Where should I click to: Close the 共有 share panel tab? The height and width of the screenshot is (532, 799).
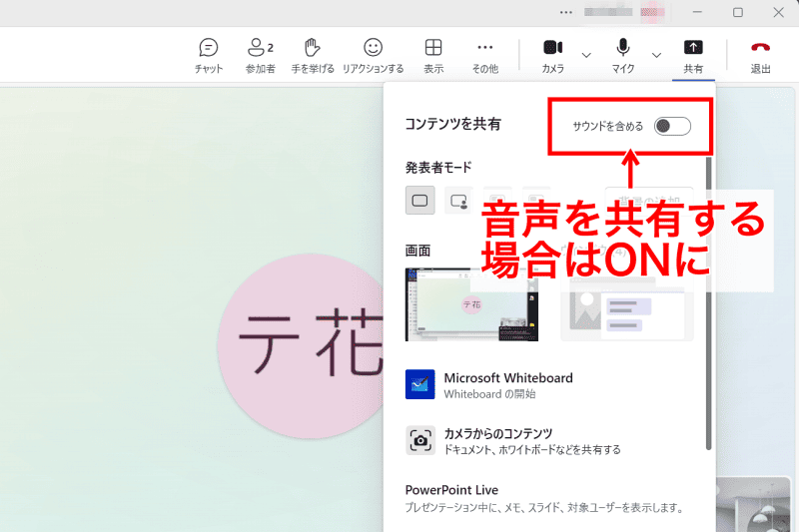693,55
